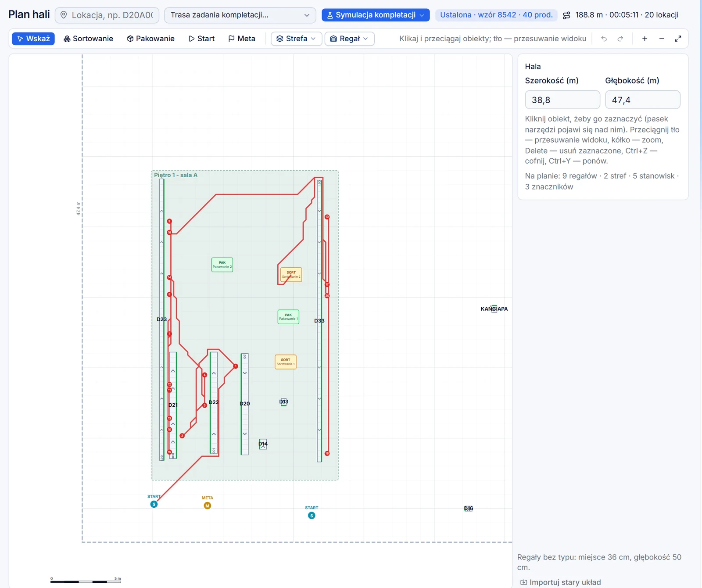The image size is (702, 588).
Task: Click Importuj stary układ link
Action: click(561, 582)
